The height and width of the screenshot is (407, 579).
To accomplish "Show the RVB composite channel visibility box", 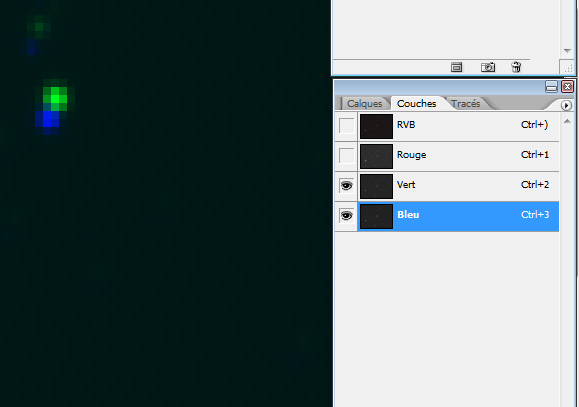I will coord(346,126).
